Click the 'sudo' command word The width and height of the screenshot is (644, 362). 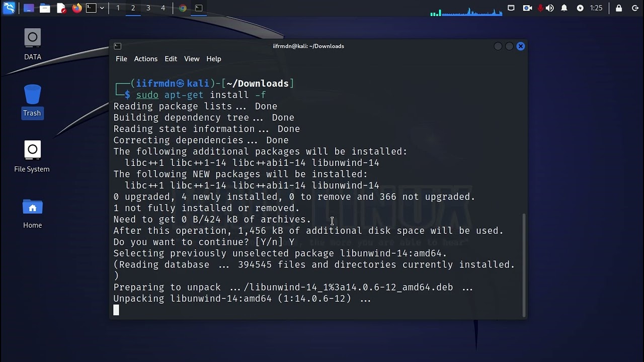click(x=147, y=95)
